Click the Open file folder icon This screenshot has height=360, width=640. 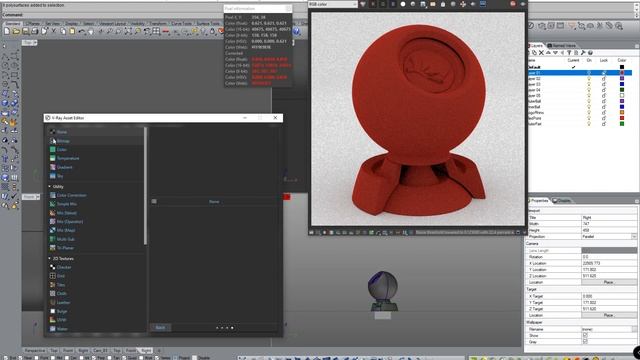(x=16, y=31)
